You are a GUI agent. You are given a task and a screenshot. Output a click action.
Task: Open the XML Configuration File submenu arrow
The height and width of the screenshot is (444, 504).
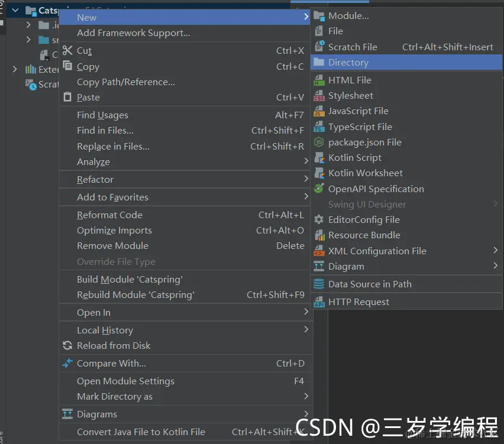tap(495, 250)
